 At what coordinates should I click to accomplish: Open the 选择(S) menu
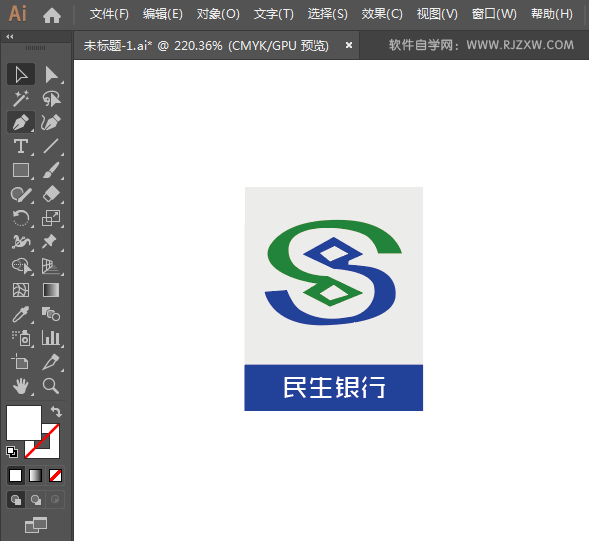(x=328, y=14)
